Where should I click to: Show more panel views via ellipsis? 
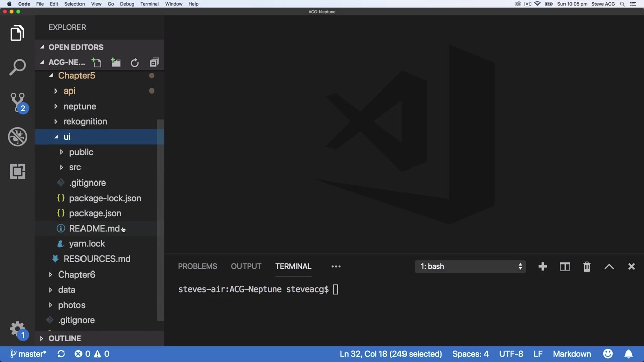[x=336, y=266]
